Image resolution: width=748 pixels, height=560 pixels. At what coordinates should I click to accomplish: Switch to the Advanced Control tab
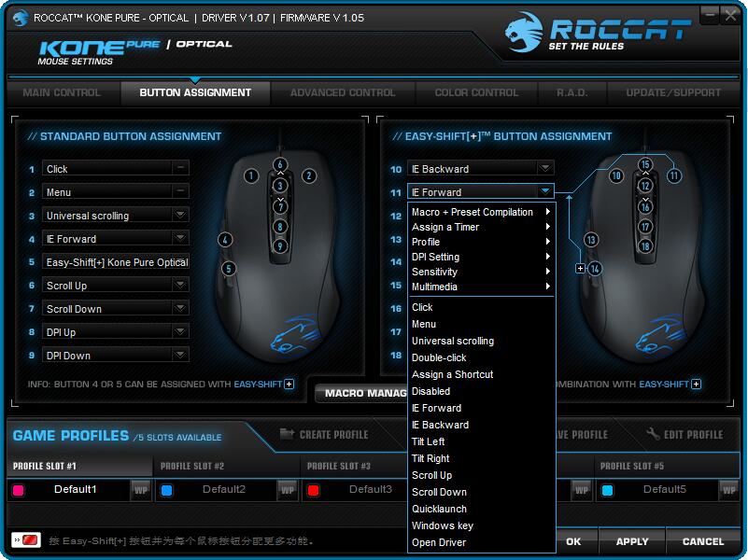343,92
